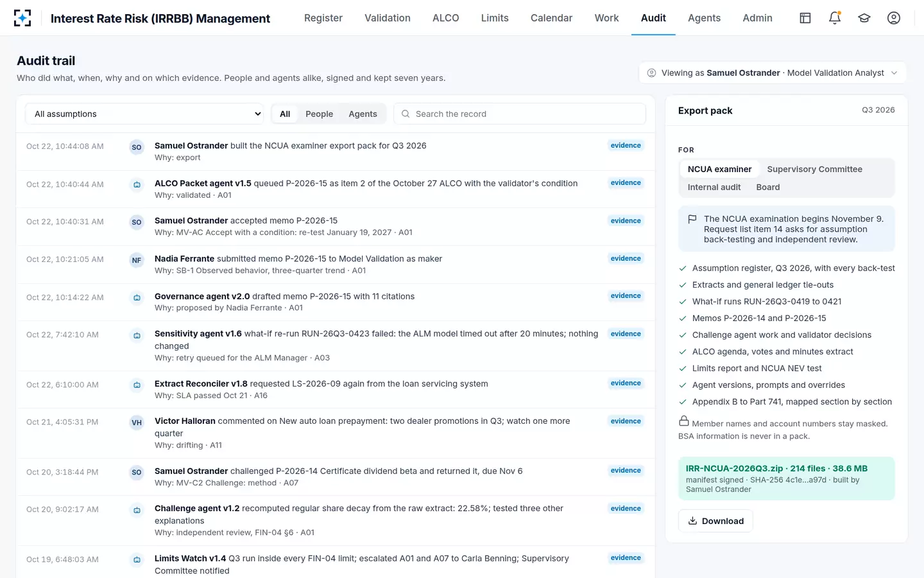Switch to the Register tab
Viewport: 924px width, 578px height.
coord(323,18)
